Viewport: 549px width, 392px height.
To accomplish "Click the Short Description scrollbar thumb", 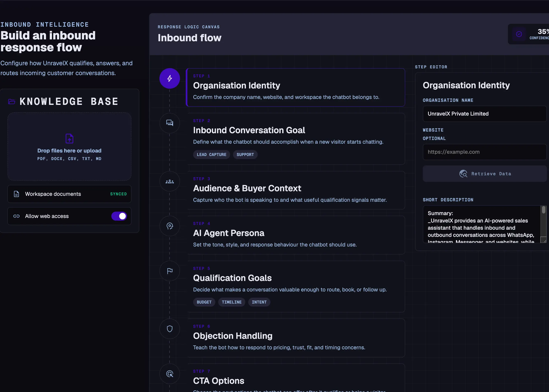I will [544, 210].
